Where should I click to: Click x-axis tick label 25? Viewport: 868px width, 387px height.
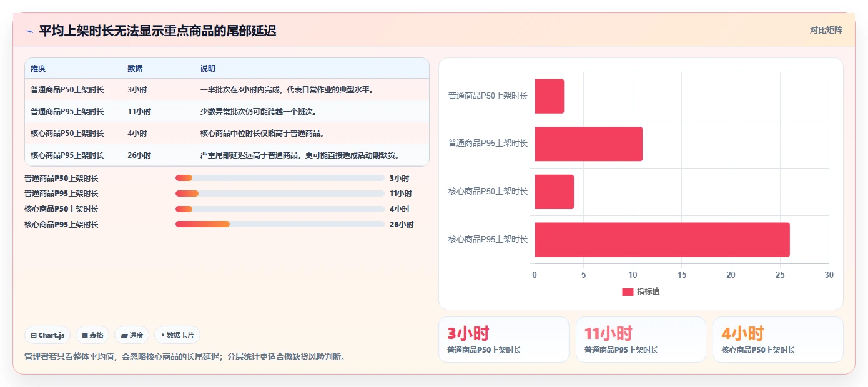tap(780, 275)
